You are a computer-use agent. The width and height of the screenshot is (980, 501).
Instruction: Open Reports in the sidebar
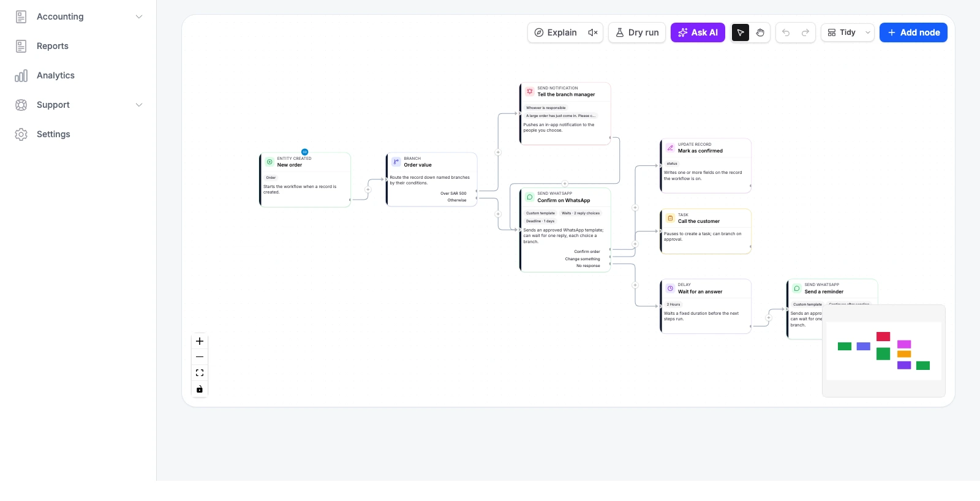(x=78, y=46)
